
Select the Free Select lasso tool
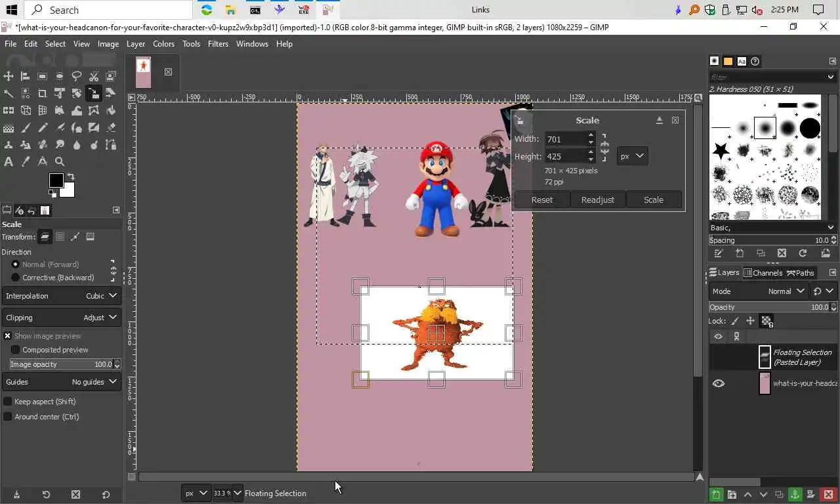(77, 76)
